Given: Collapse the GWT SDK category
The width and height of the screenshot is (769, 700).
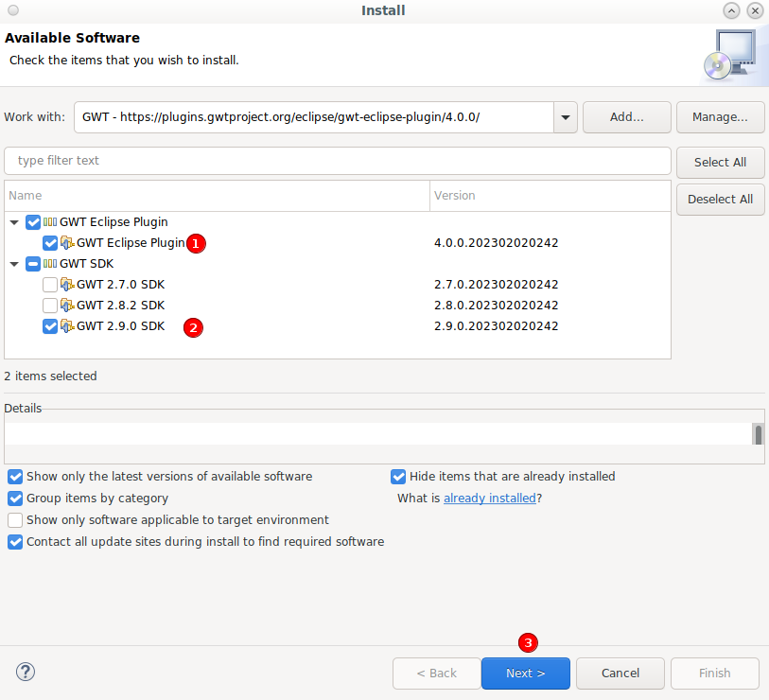Looking at the screenshot, I should point(14,265).
